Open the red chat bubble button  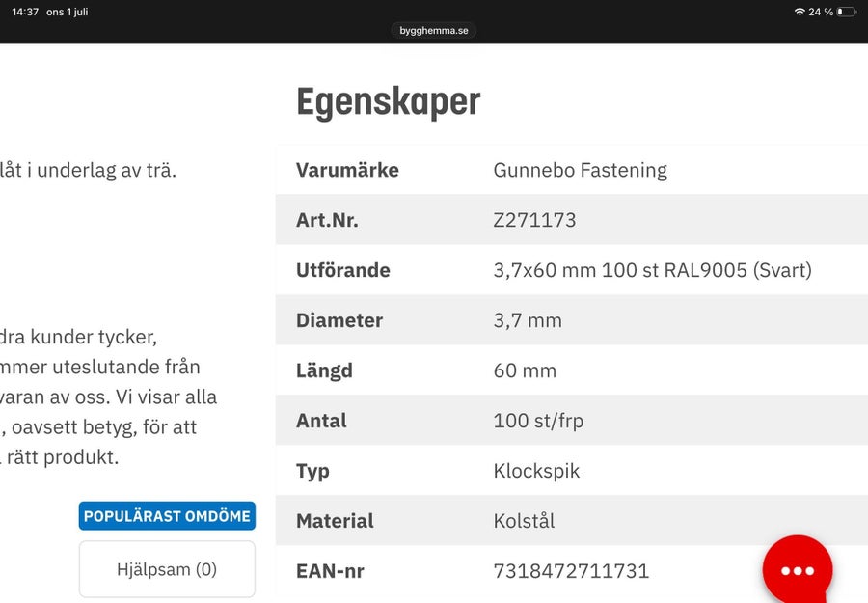[798, 570]
